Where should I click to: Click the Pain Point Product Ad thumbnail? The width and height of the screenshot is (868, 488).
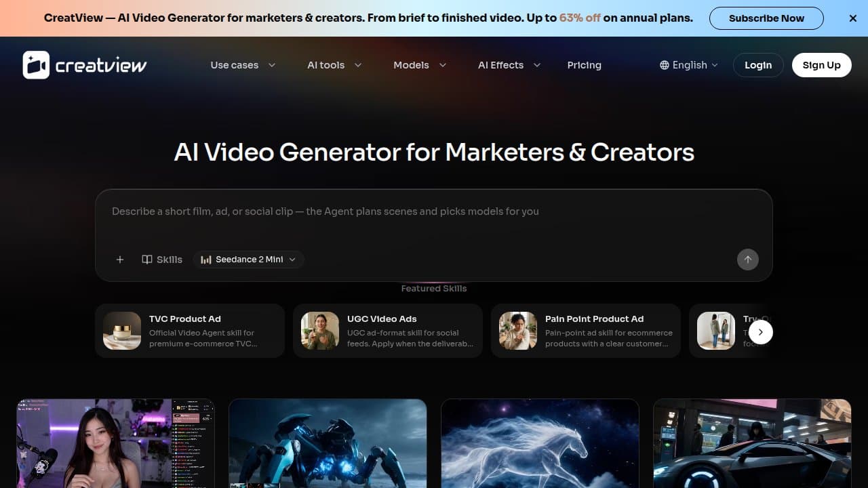518,331
